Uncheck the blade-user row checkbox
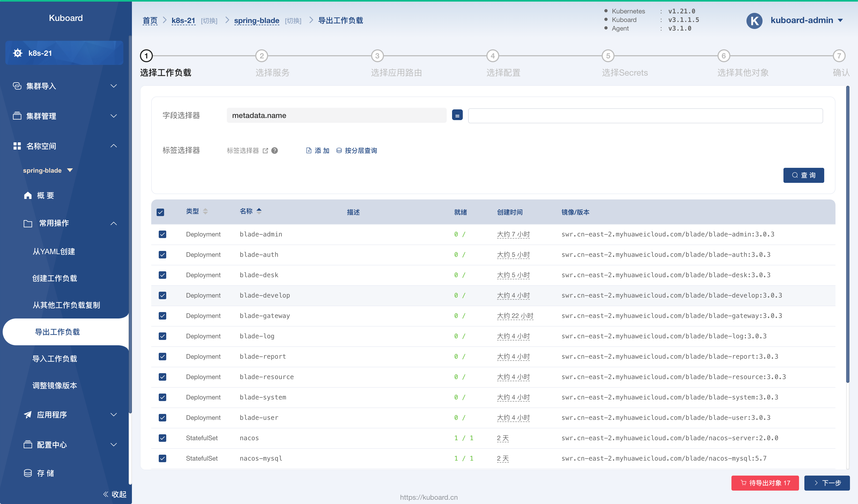 coord(162,417)
